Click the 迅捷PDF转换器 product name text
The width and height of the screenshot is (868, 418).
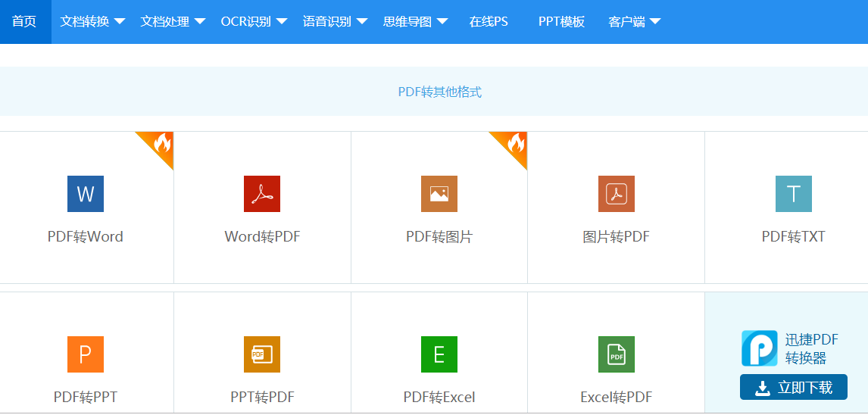point(811,349)
